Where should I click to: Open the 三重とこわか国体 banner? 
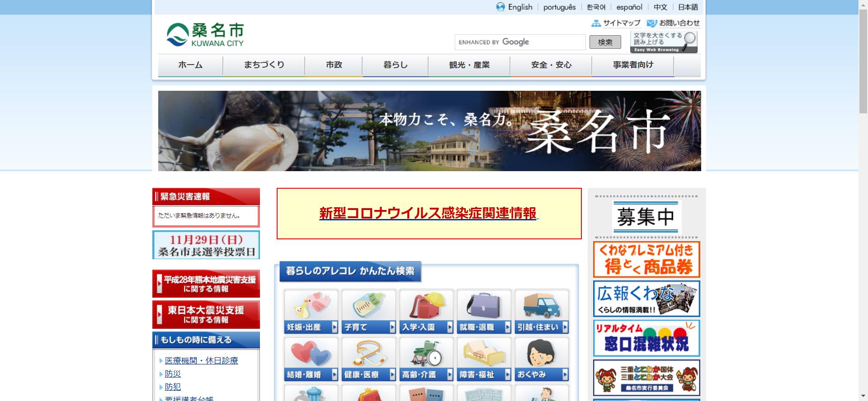tap(646, 378)
